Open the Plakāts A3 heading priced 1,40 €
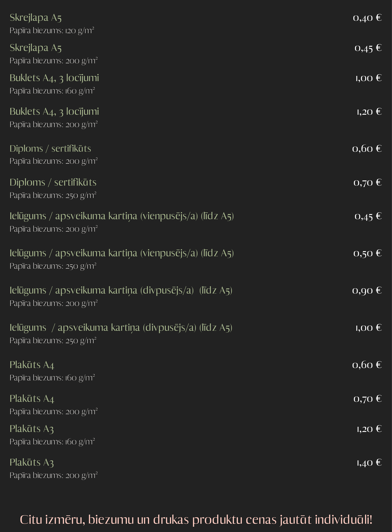 (32, 463)
